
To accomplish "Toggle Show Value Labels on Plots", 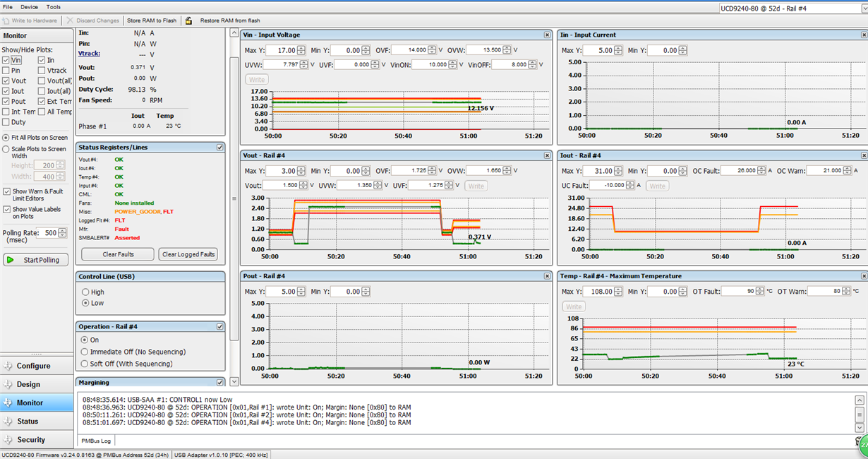I will click(x=6, y=210).
